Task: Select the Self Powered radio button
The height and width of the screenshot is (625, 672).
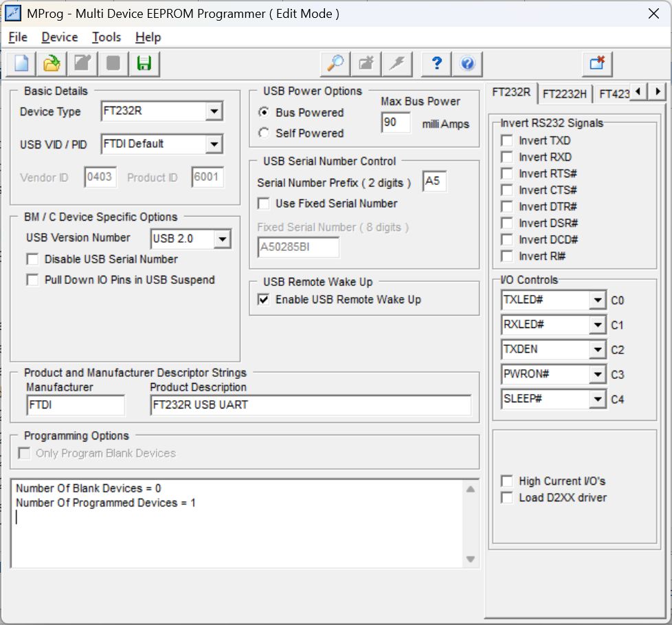Action: (x=264, y=133)
